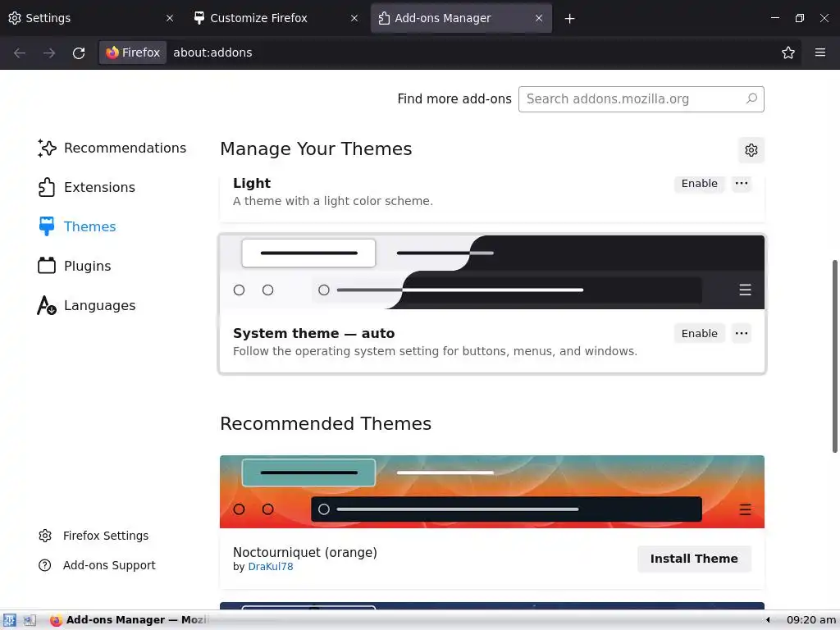Image resolution: width=840 pixels, height=630 pixels.
Task: Click the Find more add-ons label
Action: tap(454, 99)
